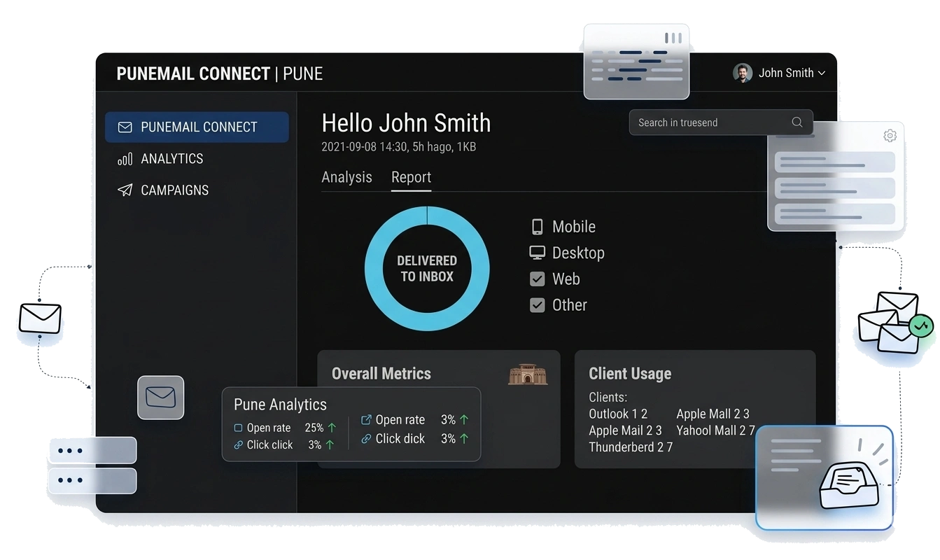Click the Yahool Mall 2 7 client entry

click(x=715, y=430)
